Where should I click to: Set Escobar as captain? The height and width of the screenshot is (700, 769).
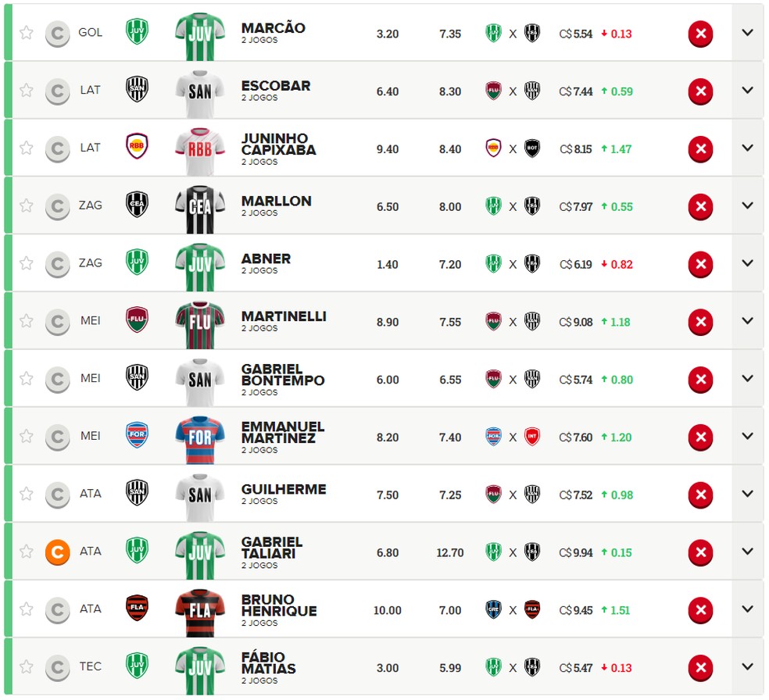pyautogui.click(x=57, y=91)
